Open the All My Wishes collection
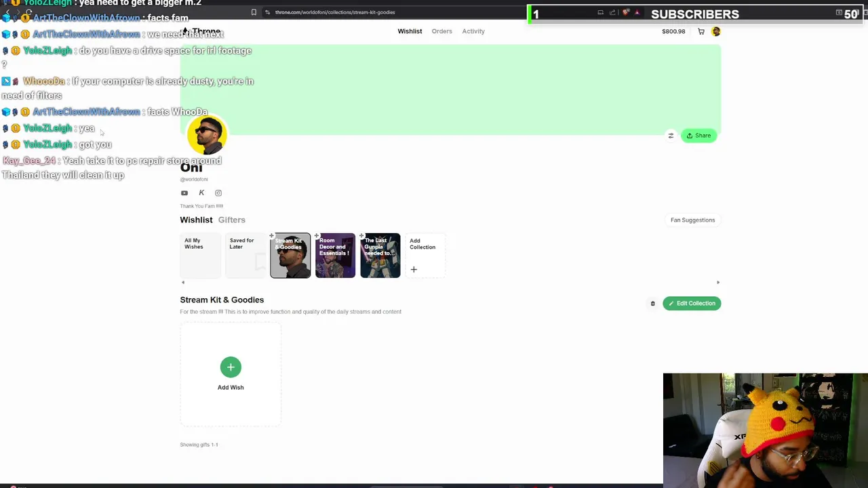868x488 pixels. point(200,256)
